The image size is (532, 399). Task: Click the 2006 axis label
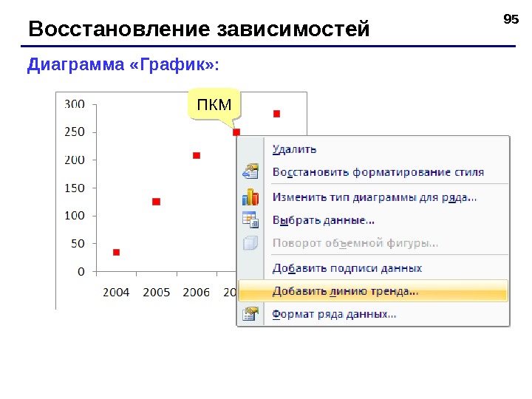click(x=196, y=293)
